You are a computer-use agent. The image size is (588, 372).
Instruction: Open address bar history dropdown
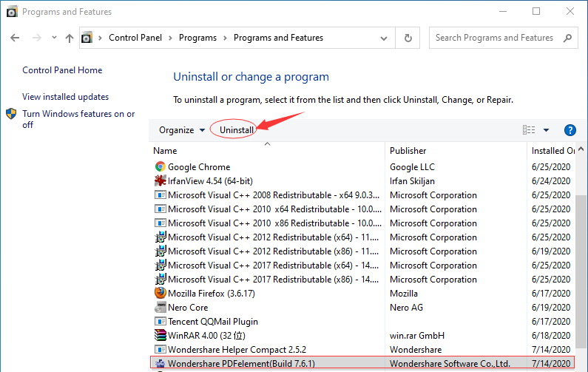[x=384, y=38]
